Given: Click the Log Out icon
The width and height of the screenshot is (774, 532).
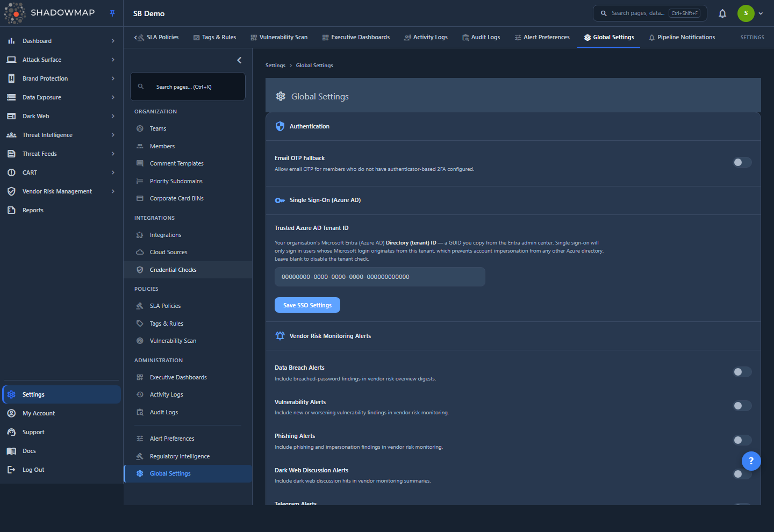Looking at the screenshot, I should coord(11,470).
